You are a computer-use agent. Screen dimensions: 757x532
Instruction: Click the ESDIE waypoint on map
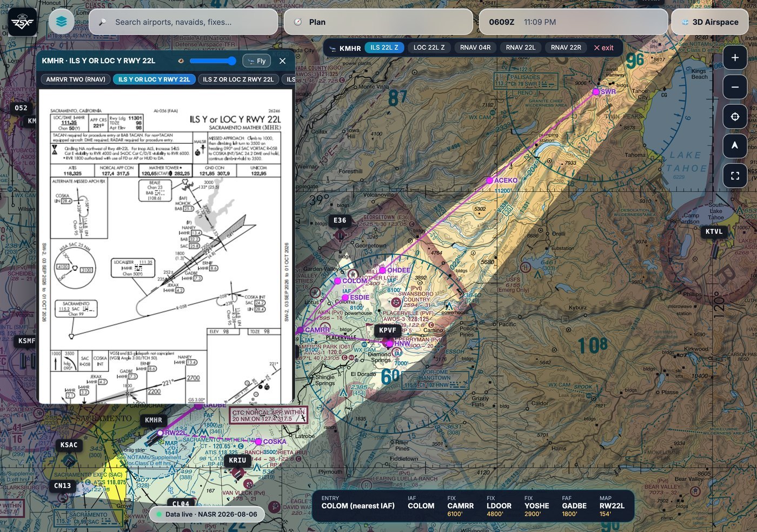pos(345,297)
